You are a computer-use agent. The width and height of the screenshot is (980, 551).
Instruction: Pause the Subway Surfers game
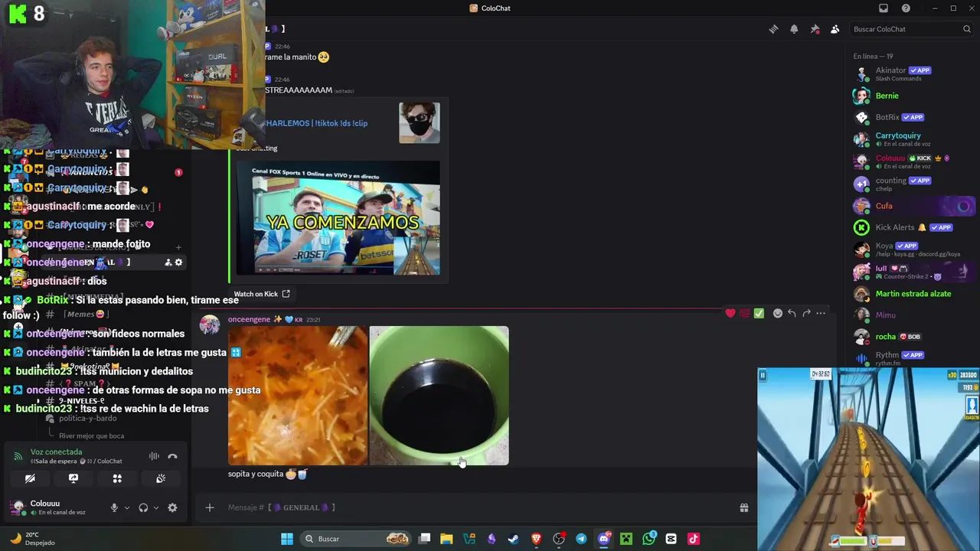(x=763, y=375)
